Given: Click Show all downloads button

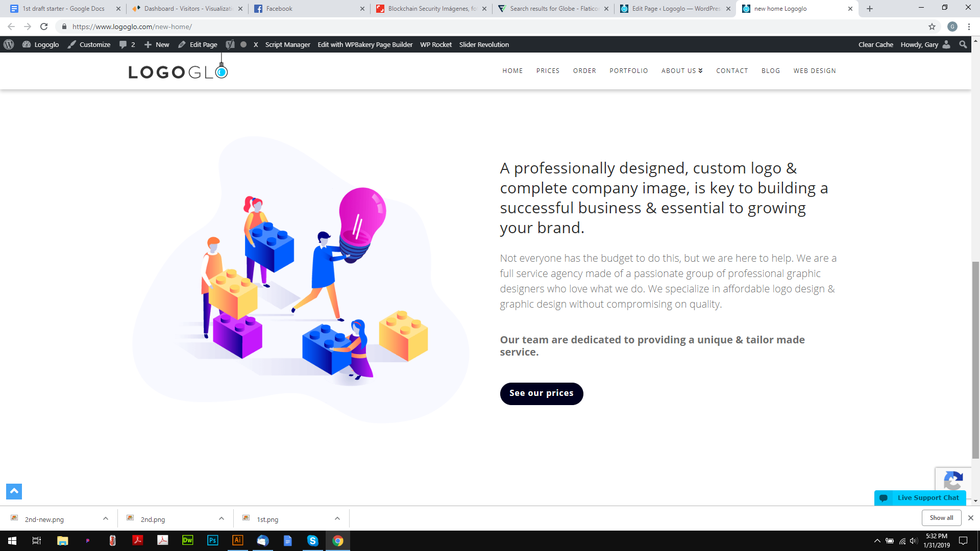Looking at the screenshot, I should (941, 518).
